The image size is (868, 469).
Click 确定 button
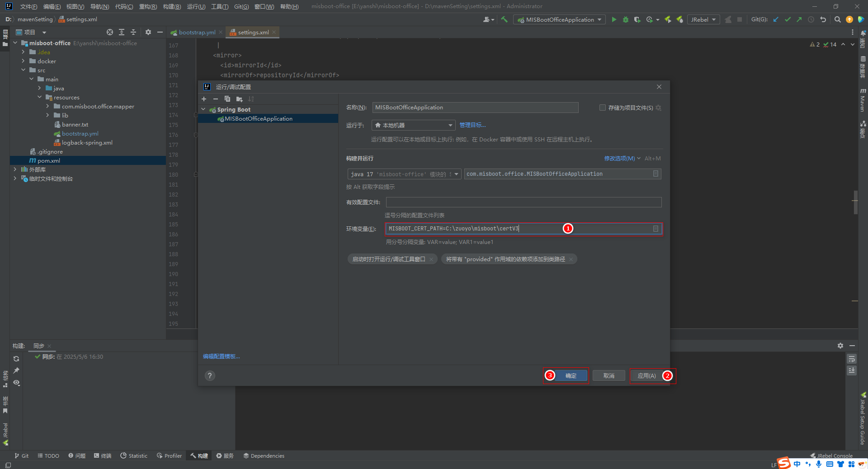pyautogui.click(x=571, y=375)
